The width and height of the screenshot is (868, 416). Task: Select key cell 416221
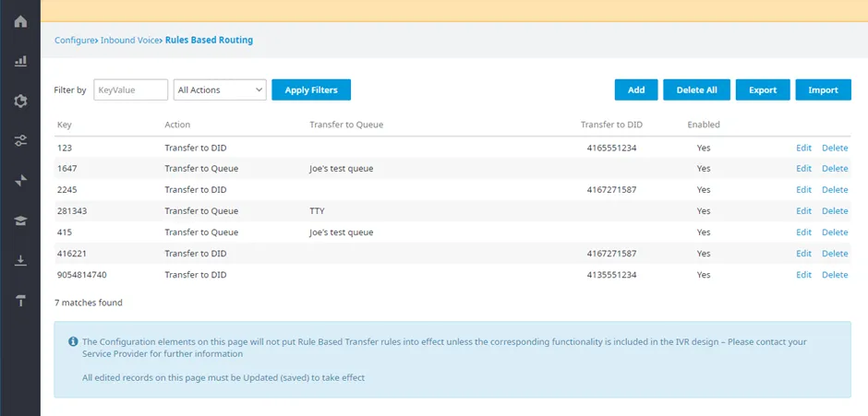(72, 254)
